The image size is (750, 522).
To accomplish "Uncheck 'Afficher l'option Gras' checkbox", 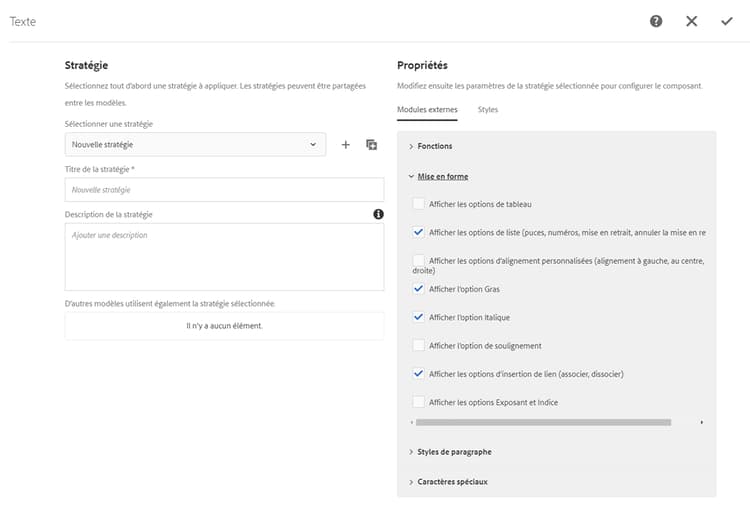I will pos(418,289).
